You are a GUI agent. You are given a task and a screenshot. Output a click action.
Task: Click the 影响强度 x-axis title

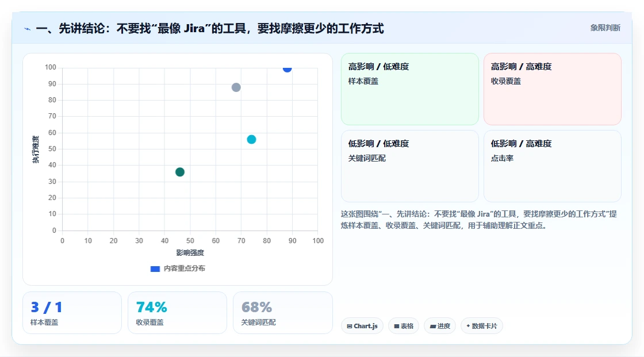[190, 252]
